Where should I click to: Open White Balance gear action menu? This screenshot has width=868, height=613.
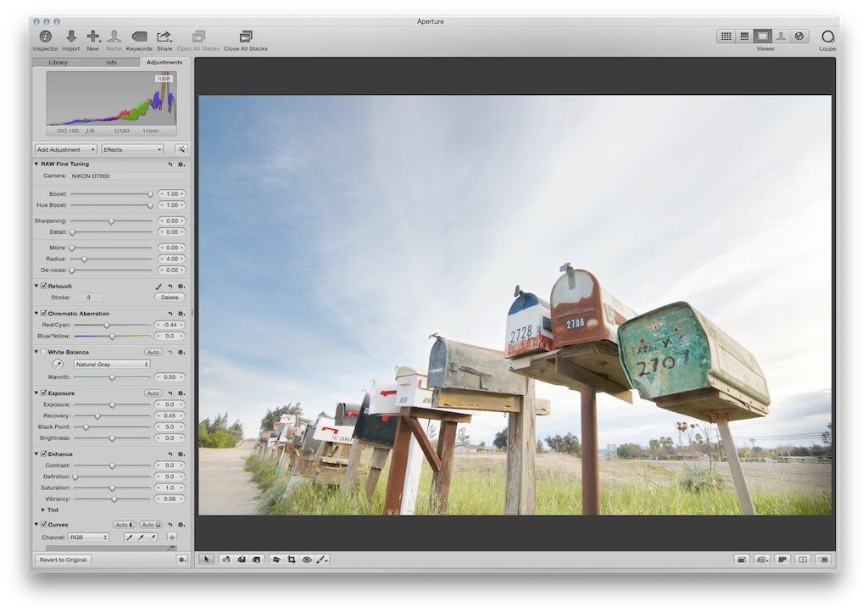[181, 352]
